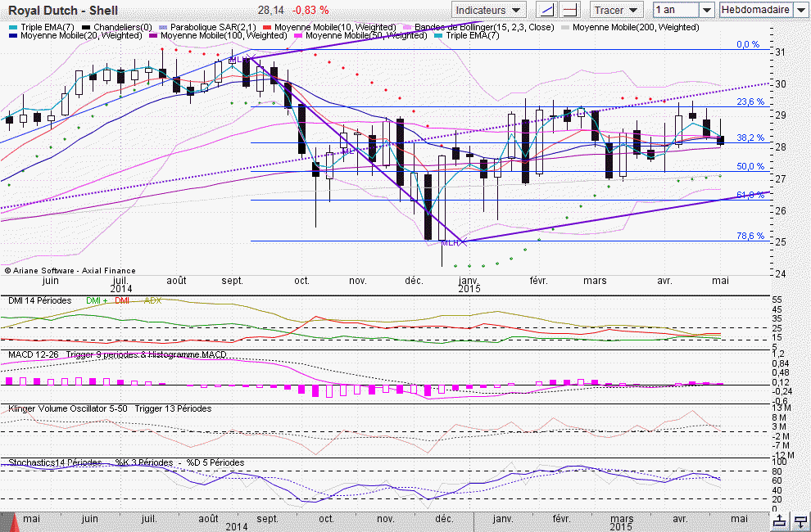Open the Tracer dropdown menu

pyautogui.click(x=615, y=10)
